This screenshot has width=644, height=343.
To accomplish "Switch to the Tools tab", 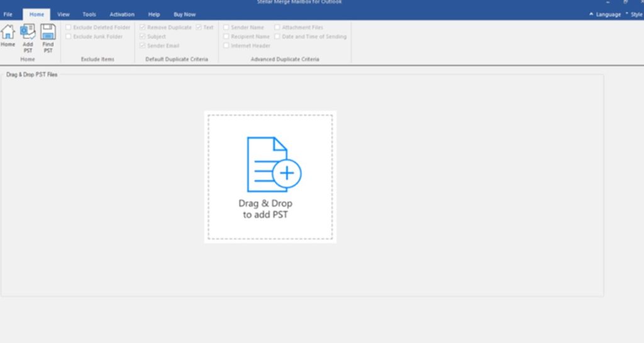I will (x=89, y=14).
